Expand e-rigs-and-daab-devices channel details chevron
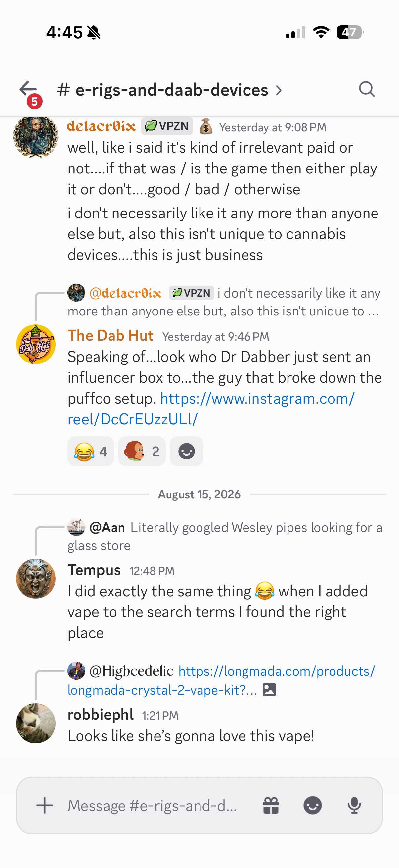The width and height of the screenshot is (399, 868). point(279,90)
